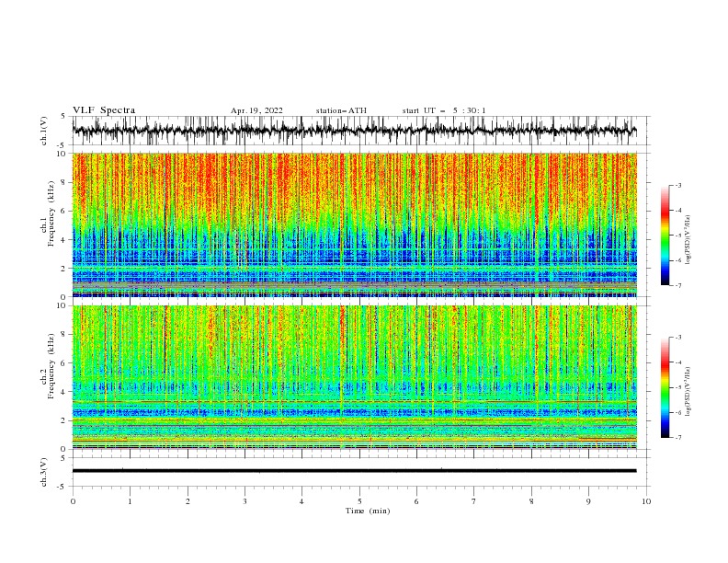The width and height of the screenshot is (728, 563).
Task: Click the "Time (min)" axis label
Action: (x=368, y=511)
